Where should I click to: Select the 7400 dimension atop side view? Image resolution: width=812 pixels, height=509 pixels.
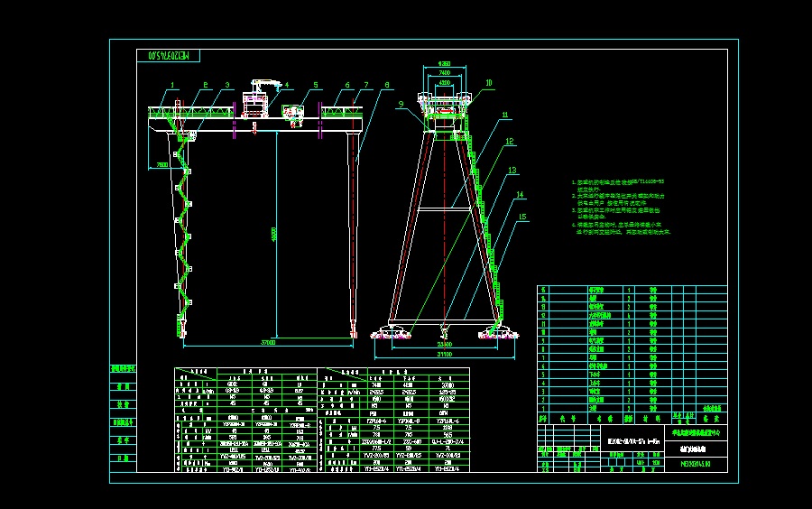click(445, 72)
